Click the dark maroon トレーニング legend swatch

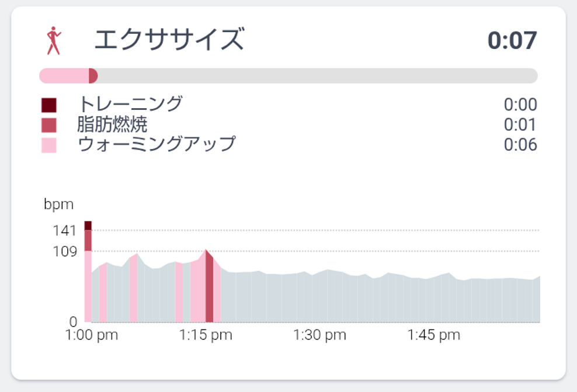coord(49,105)
